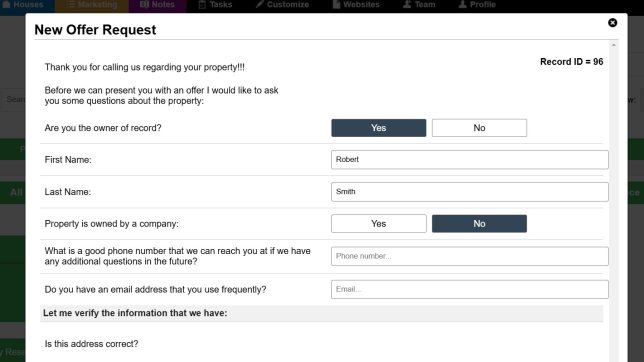The height and width of the screenshot is (362, 644).
Task: Click the 'Property is owned by a company:' label
Action: [x=112, y=224]
